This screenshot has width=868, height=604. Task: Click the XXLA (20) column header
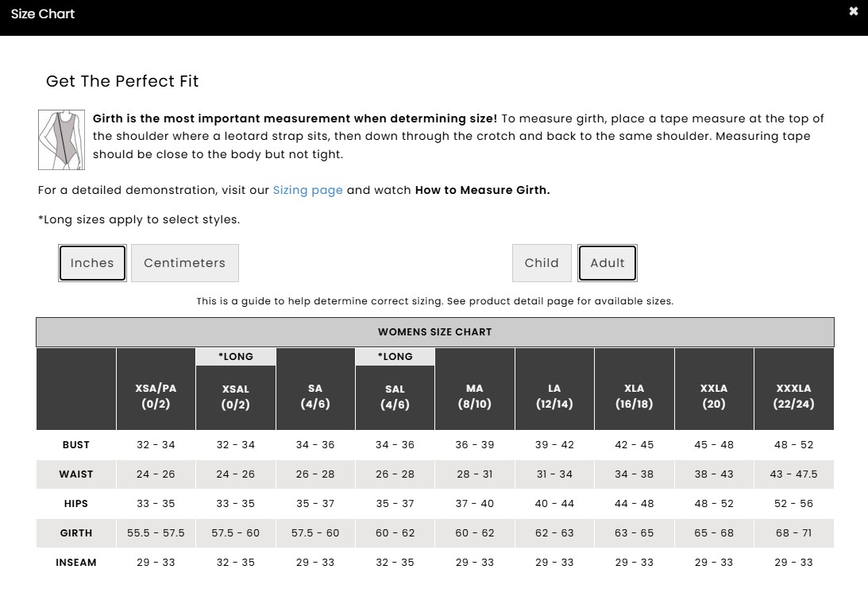tap(714, 396)
